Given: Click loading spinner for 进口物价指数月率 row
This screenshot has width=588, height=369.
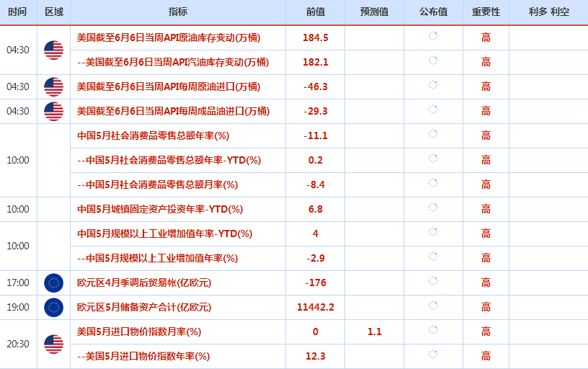Looking at the screenshot, I should [x=433, y=330].
